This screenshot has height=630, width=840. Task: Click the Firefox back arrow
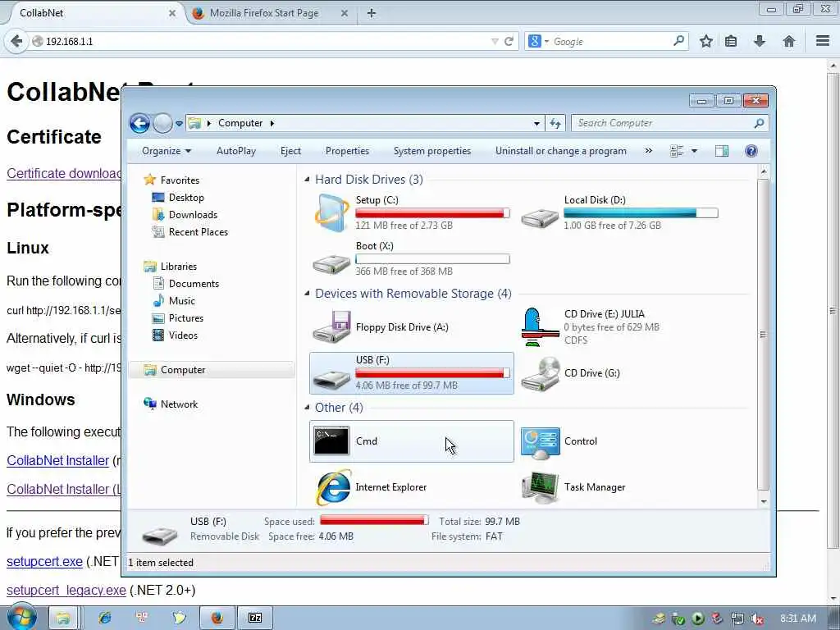(16, 41)
